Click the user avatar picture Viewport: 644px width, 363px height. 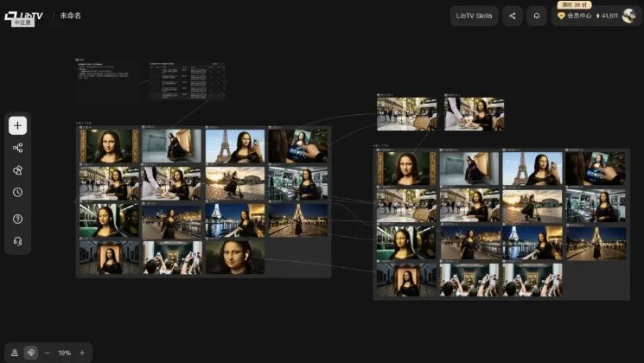(x=628, y=16)
